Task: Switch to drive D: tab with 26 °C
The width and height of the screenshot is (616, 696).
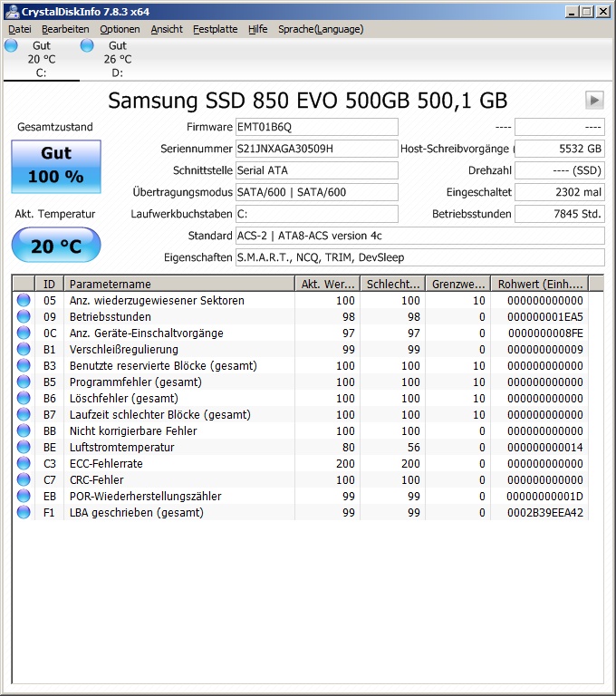Action: 118,59
